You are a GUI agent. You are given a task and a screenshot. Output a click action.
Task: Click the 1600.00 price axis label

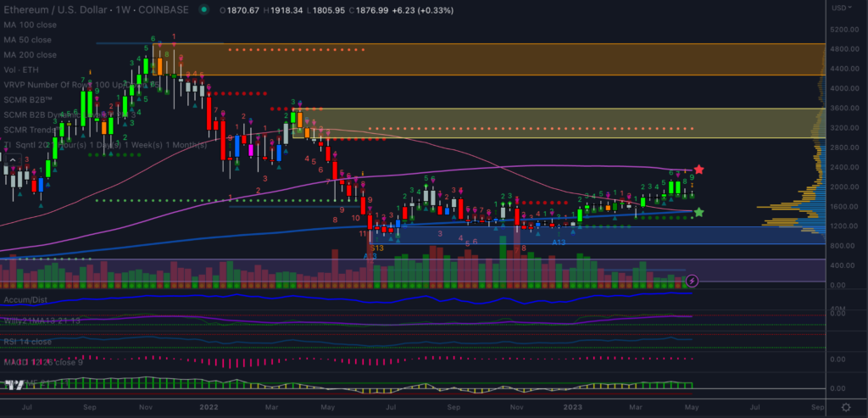[843, 207]
